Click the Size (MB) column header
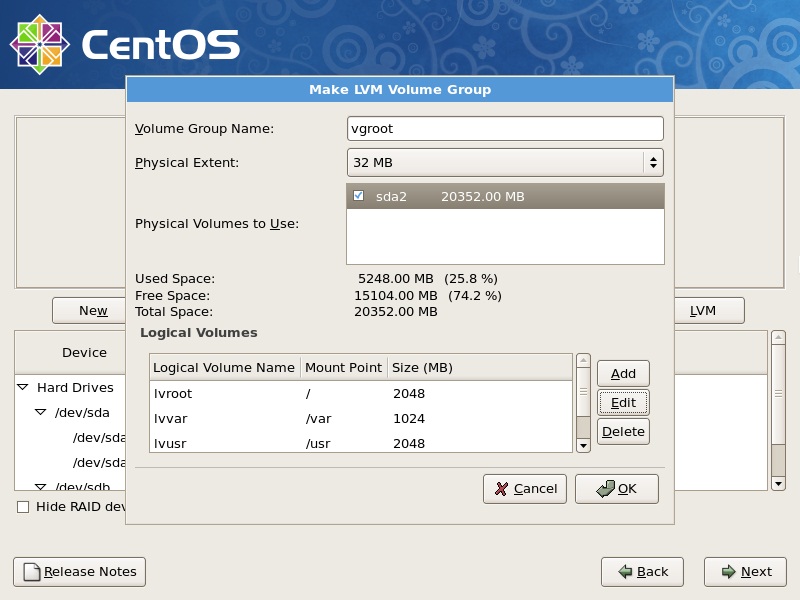The width and height of the screenshot is (800, 600). 480,367
